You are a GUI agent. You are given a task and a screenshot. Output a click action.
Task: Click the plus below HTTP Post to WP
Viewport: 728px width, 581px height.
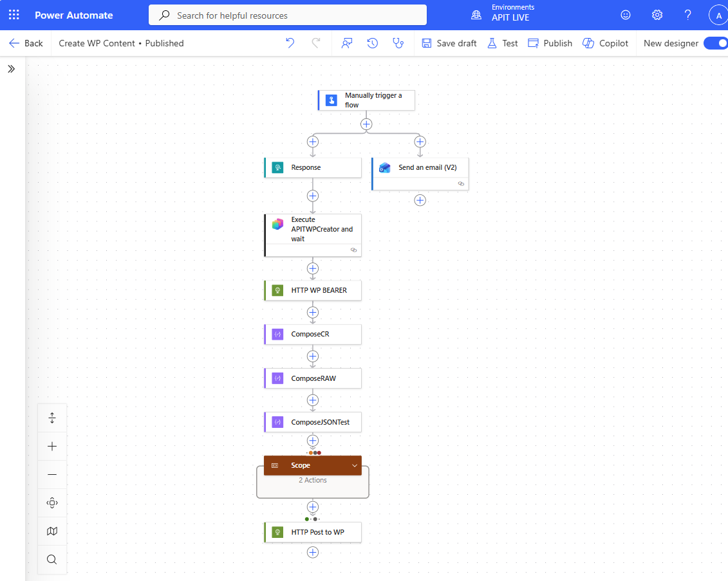coord(312,552)
